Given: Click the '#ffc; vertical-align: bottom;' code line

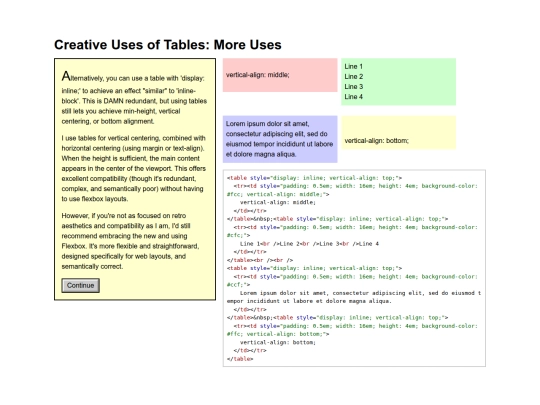Looking at the screenshot, I should tap(278, 334).
